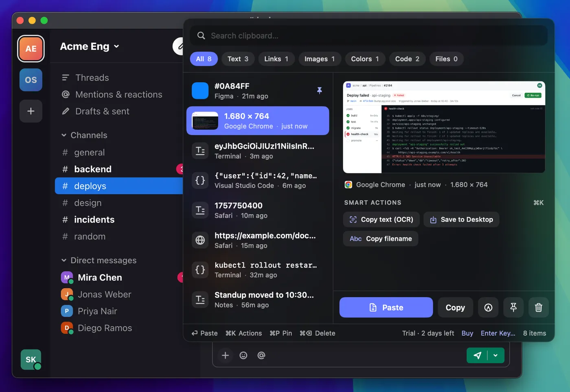Click the search magnifier icon in clipboard
570x392 pixels.
point(201,36)
